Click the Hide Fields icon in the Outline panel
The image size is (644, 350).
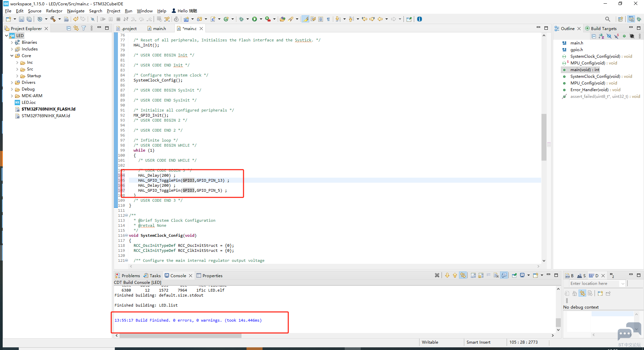609,36
